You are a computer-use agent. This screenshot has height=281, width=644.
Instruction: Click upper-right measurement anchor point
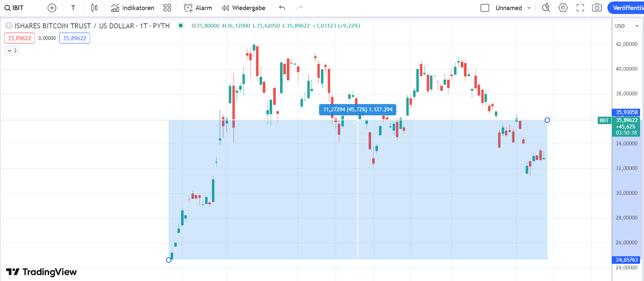547,120
